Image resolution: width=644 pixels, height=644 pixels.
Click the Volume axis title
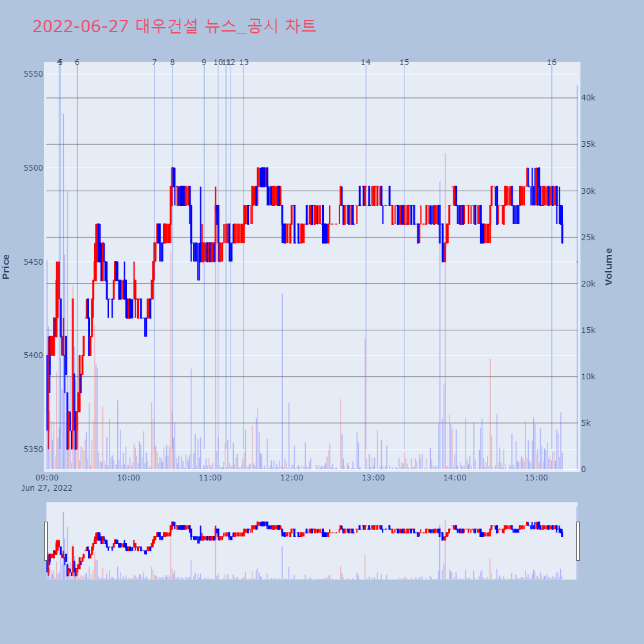[x=609, y=267]
